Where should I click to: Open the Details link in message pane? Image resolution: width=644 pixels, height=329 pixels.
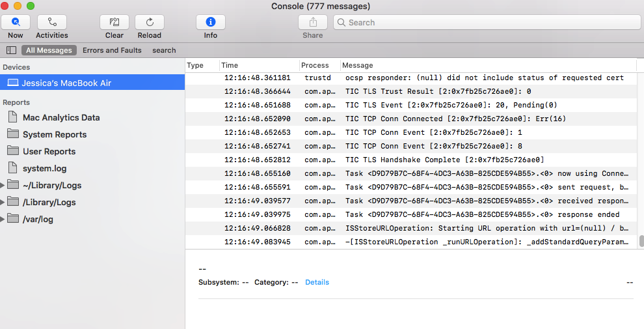317,282
